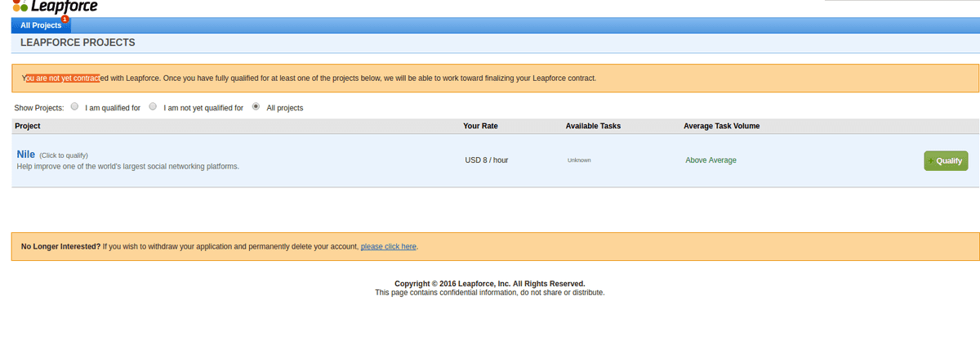Select the 'I am not yet qualified for' option
Viewport: 980px width, 341px height.
(153, 107)
